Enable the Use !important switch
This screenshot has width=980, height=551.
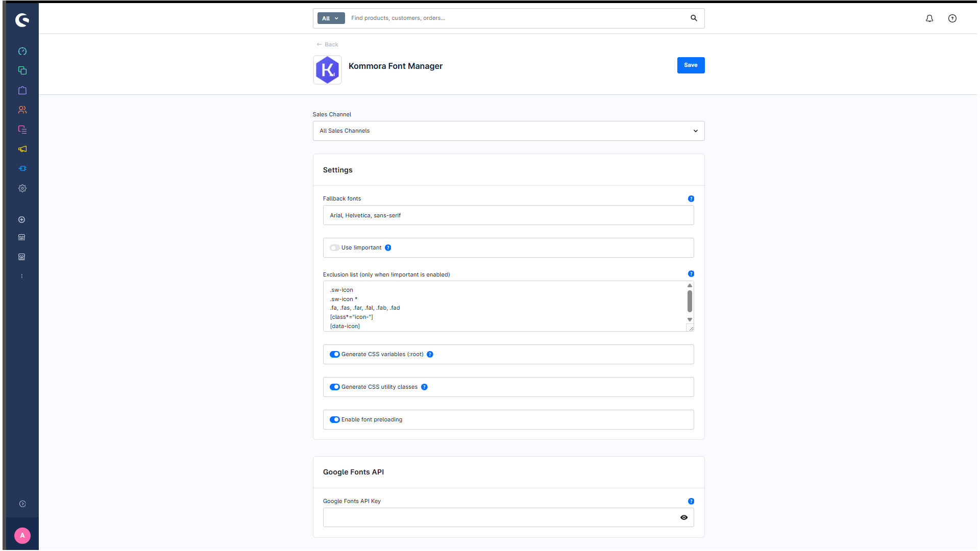tap(335, 248)
